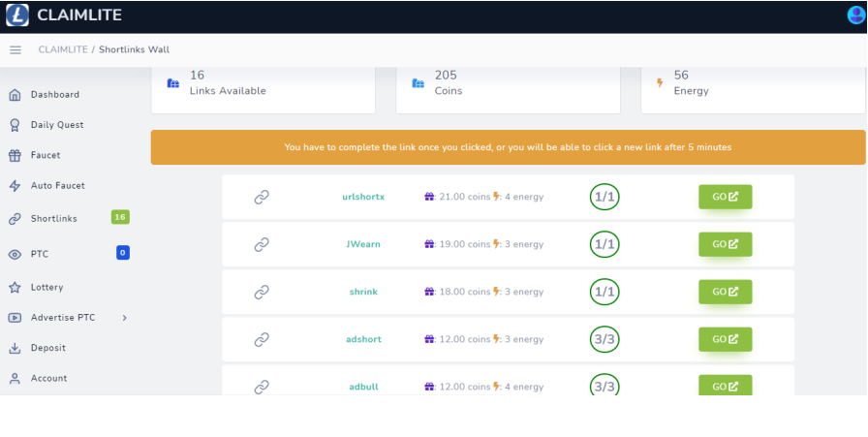
Task: Click the Deposit download icon
Action: click(15, 349)
